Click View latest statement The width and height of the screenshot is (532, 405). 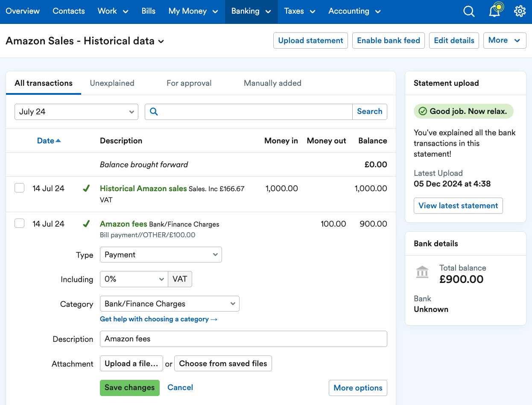(458, 206)
